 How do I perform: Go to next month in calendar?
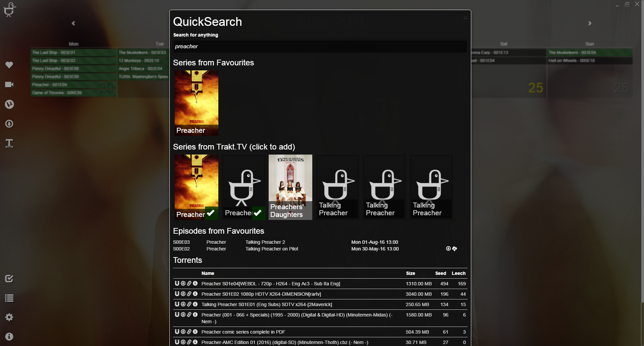coord(590,23)
